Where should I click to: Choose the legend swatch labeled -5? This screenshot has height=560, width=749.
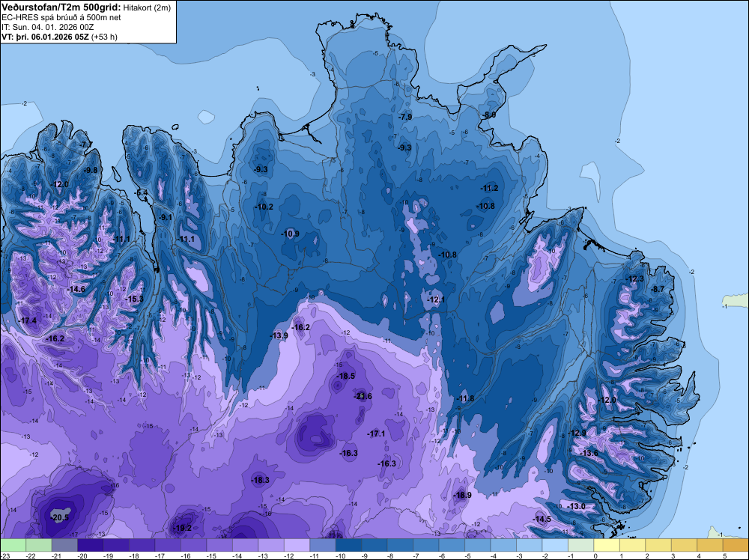[x=477, y=545]
